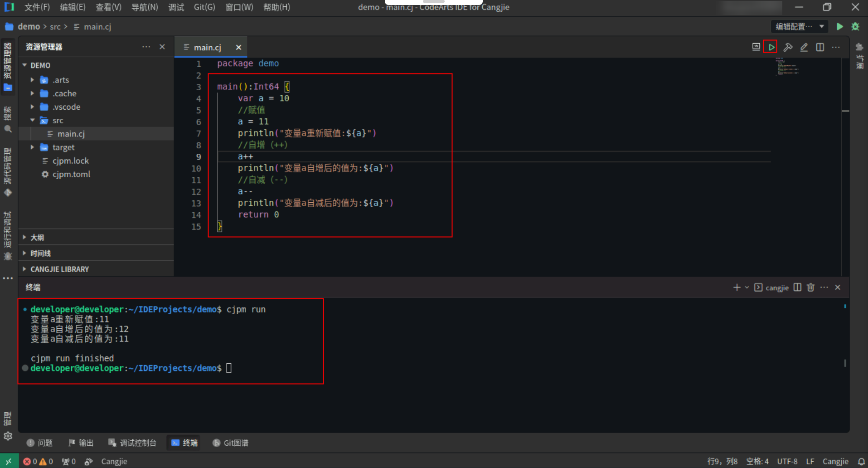This screenshot has width=868, height=468.
Task: Show errors and warnings count in status bar
Action: pyautogui.click(x=38, y=461)
